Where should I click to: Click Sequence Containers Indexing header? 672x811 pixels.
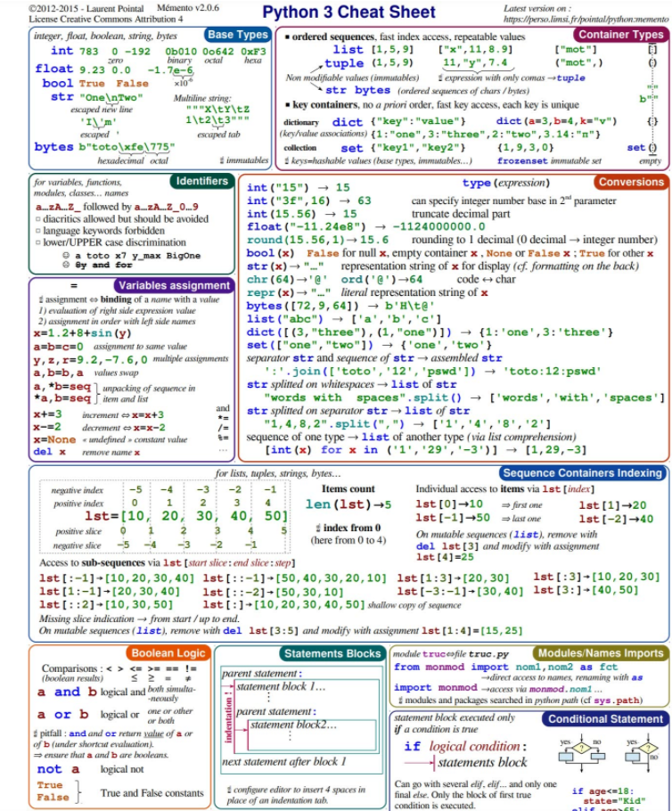(x=583, y=472)
